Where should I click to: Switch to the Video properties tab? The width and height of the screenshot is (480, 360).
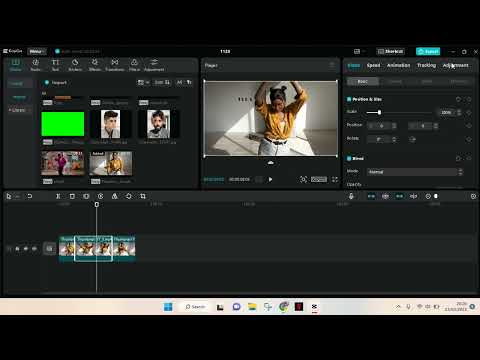354,65
